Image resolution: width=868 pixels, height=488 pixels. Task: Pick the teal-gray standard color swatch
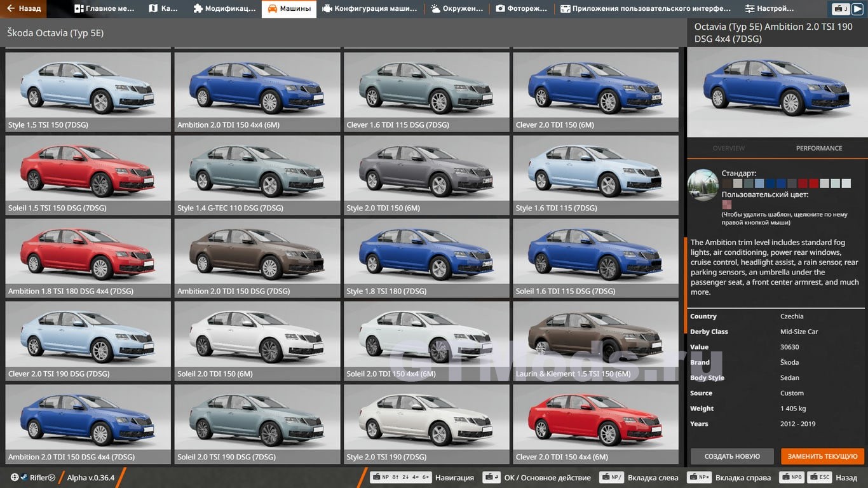click(x=749, y=184)
